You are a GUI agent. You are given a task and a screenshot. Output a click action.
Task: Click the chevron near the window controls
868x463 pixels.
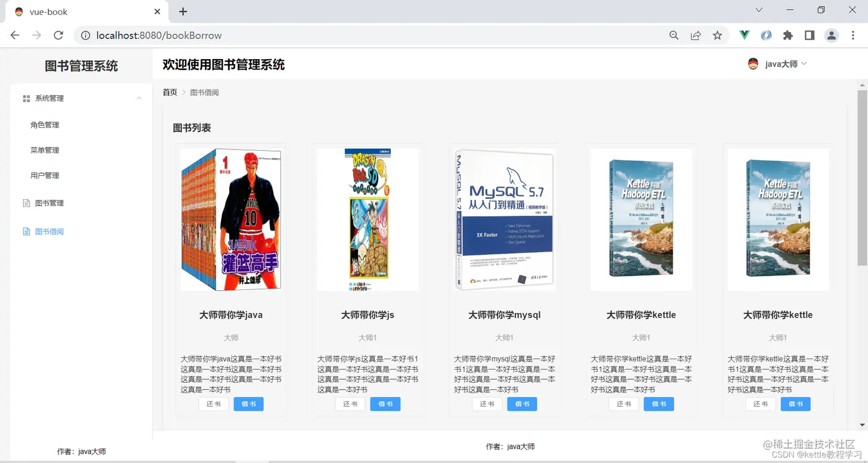click(759, 10)
